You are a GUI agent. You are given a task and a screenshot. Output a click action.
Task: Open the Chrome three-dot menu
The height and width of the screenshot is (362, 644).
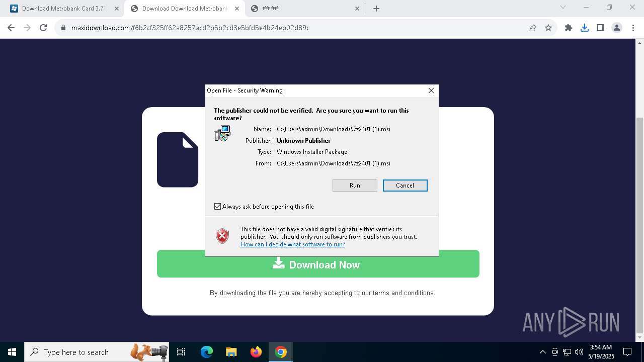(632, 28)
